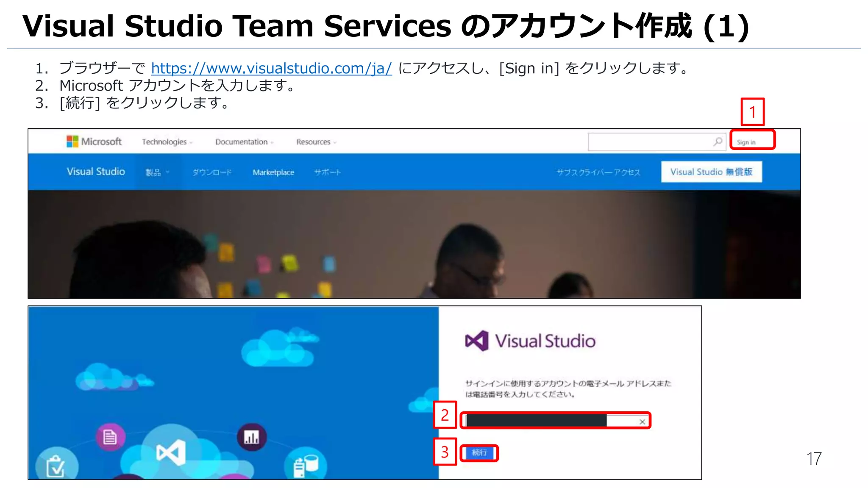
Task: Open the visualstudio.com/ja/ hyperlink
Action: [271, 68]
